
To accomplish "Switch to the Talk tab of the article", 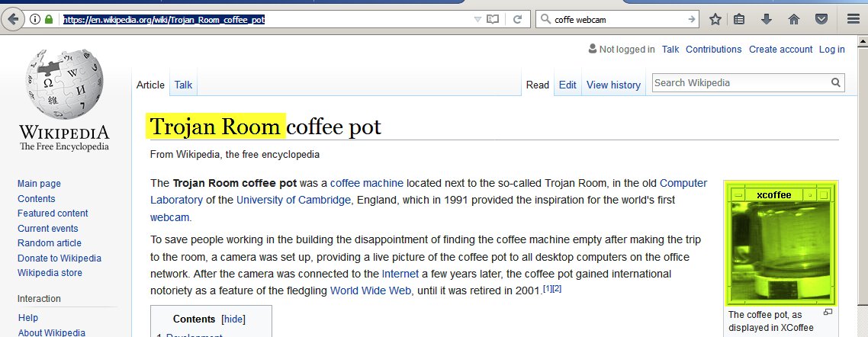I will tap(183, 85).
